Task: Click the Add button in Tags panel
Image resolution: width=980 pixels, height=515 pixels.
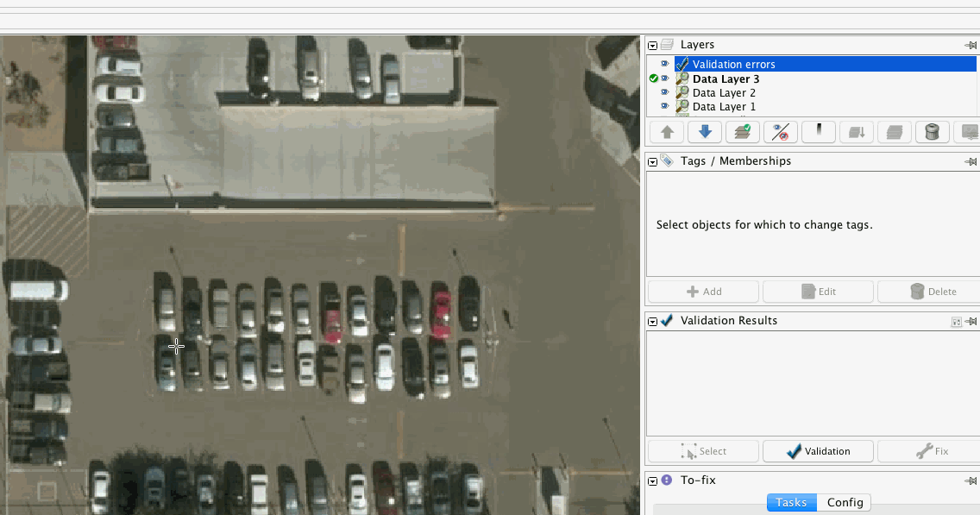Action: [x=702, y=291]
